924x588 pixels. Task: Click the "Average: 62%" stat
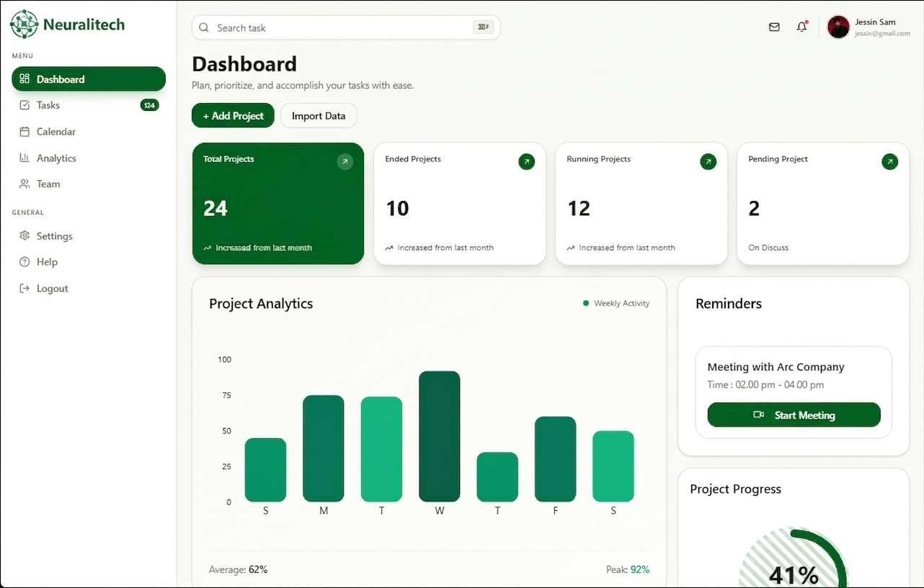click(x=239, y=570)
